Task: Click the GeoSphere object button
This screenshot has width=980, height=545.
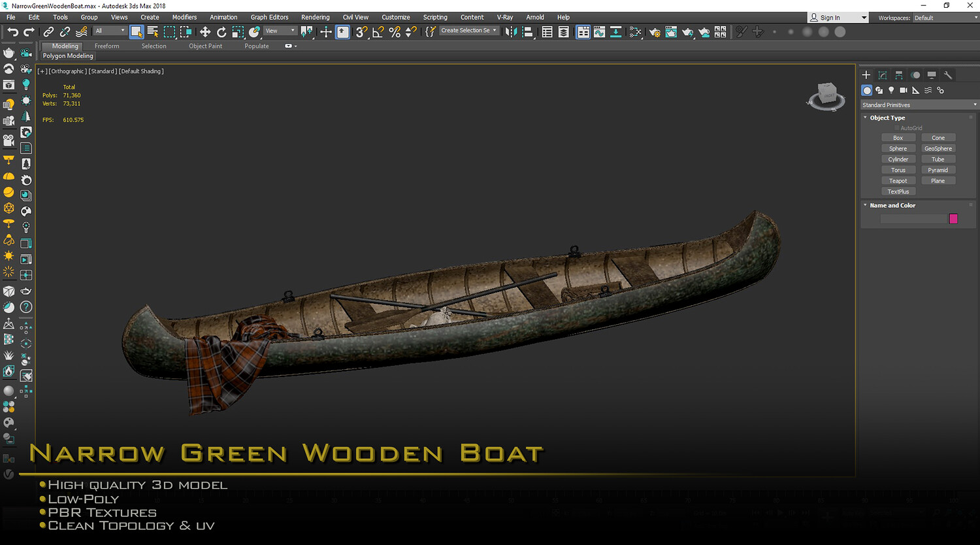Action: coord(938,148)
